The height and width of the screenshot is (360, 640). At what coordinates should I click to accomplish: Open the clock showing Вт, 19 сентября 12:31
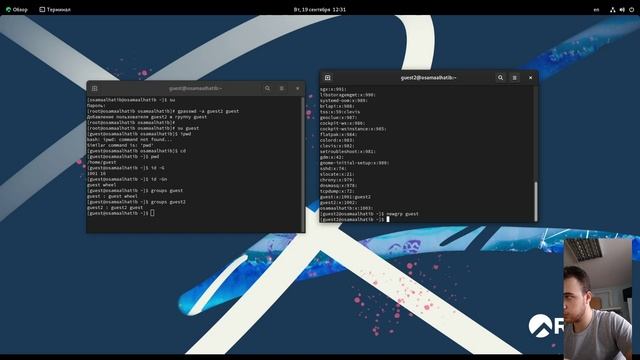(x=320, y=9)
